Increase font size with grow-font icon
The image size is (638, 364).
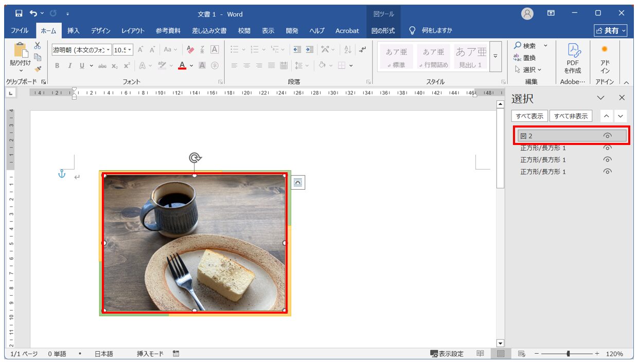click(140, 50)
